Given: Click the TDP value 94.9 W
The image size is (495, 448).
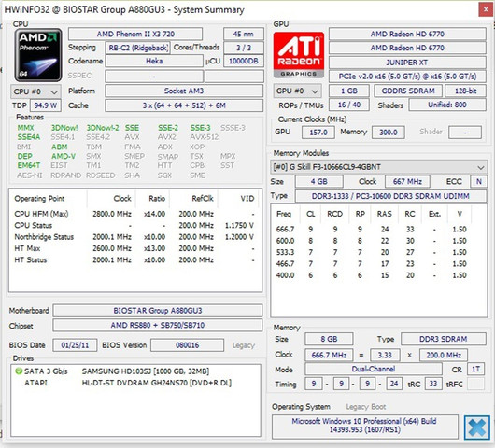Looking at the screenshot, I should pyautogui.click(x=46, y=105).
